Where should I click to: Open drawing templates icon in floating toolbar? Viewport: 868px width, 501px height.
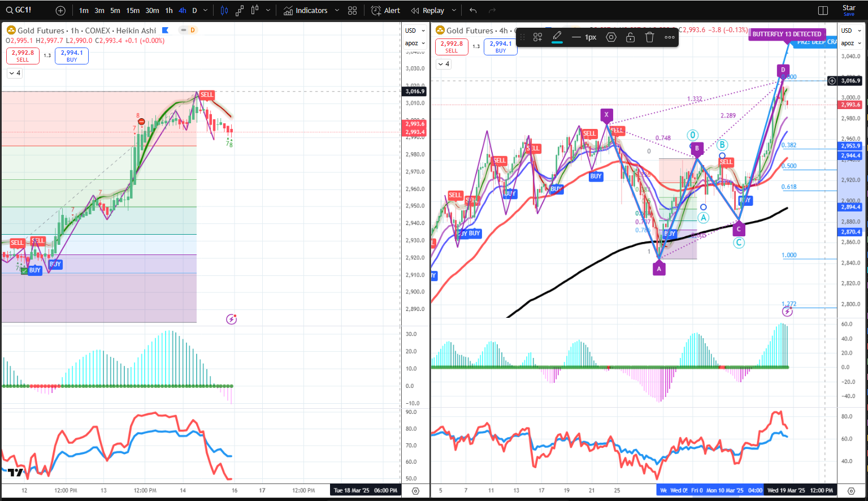coord(537,37)
